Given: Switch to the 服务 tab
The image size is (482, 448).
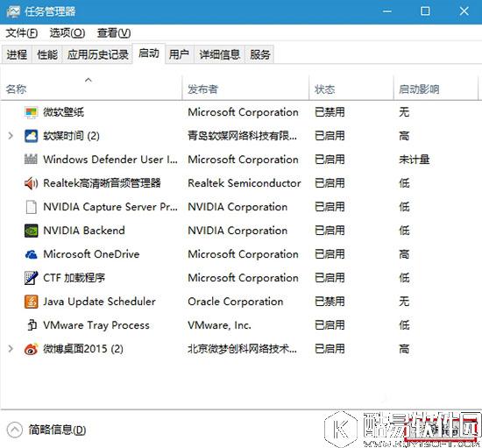Looking at the screenshot, I should pos(259,54).
